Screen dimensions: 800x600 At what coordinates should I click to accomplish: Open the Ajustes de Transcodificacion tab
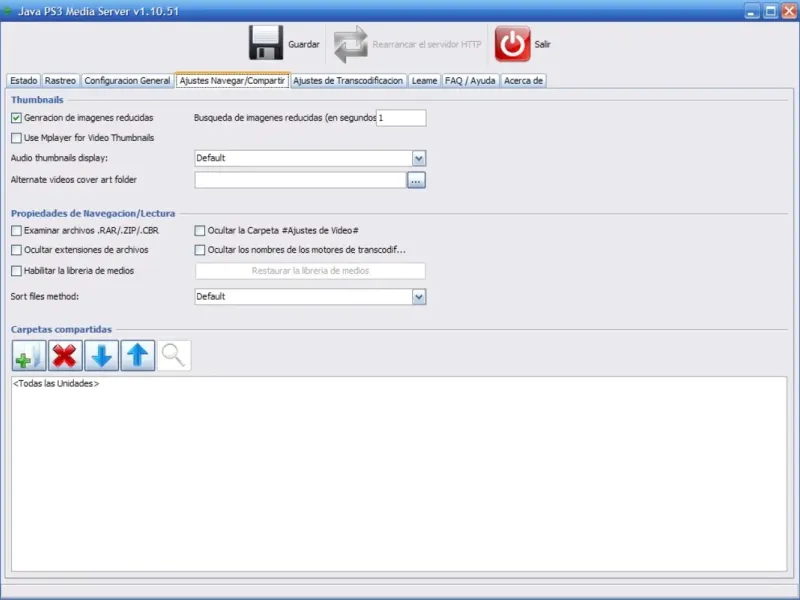pyautogui.click(x=348, y=81)
